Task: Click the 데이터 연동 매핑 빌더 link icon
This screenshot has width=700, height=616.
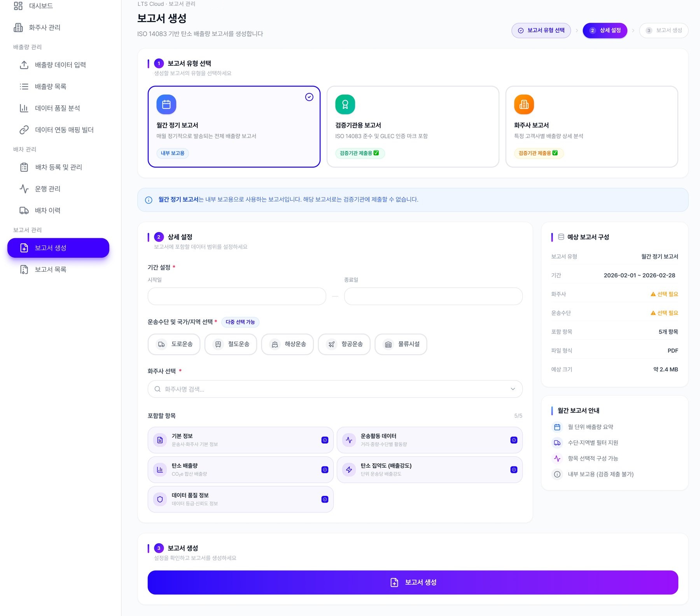Action: pos(24,130)
